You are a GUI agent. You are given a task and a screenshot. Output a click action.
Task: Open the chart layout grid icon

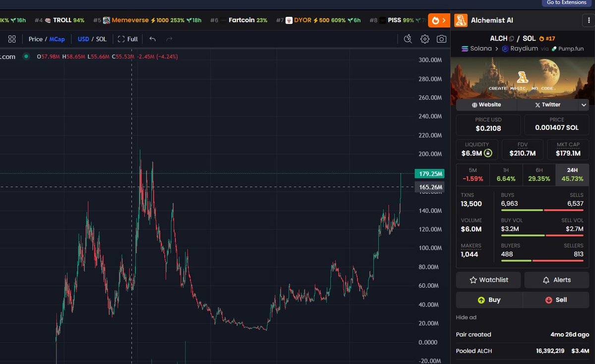[12, 39]
